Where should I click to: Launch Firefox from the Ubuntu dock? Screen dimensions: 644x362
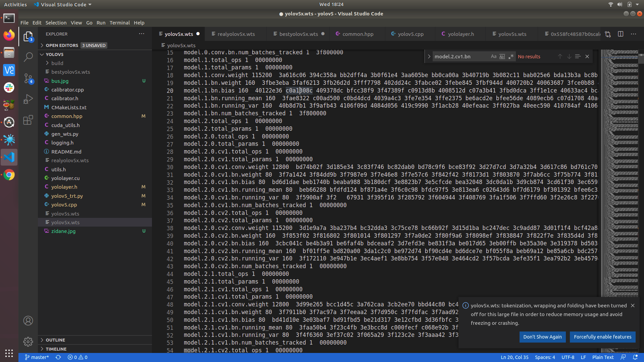[x=9, y=35]
